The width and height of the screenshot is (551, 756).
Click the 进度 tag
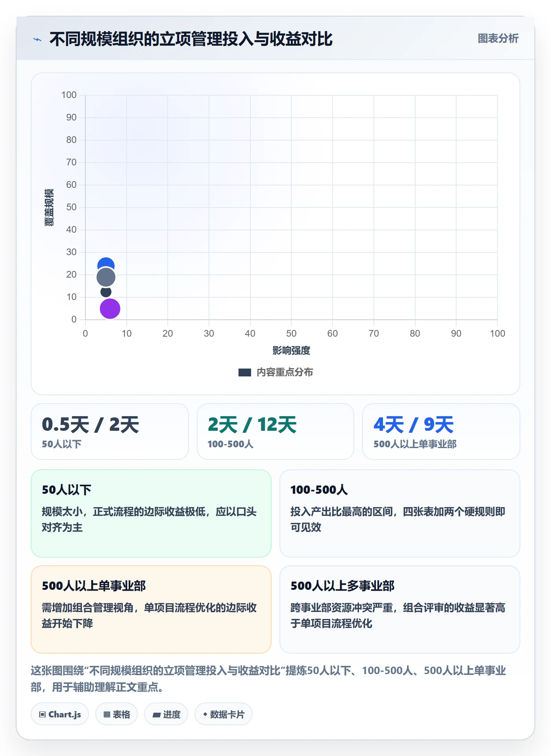point(166,714)
